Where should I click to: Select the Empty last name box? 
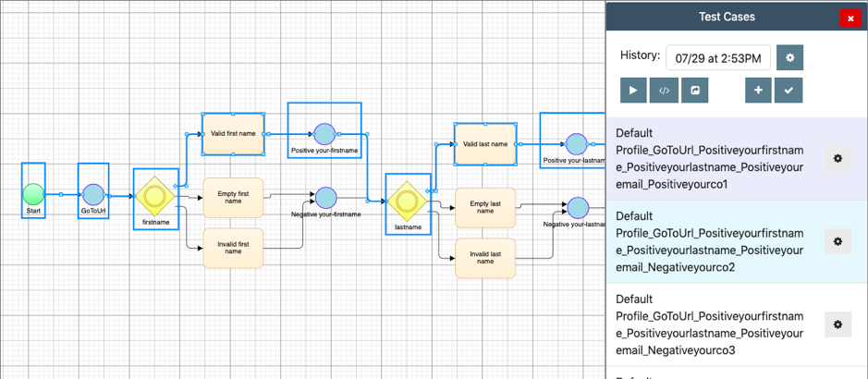click(485, 207)
